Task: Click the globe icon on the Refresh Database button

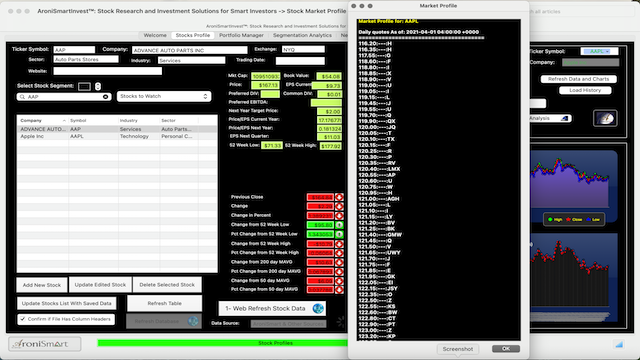Action: [x=193, y=321]
